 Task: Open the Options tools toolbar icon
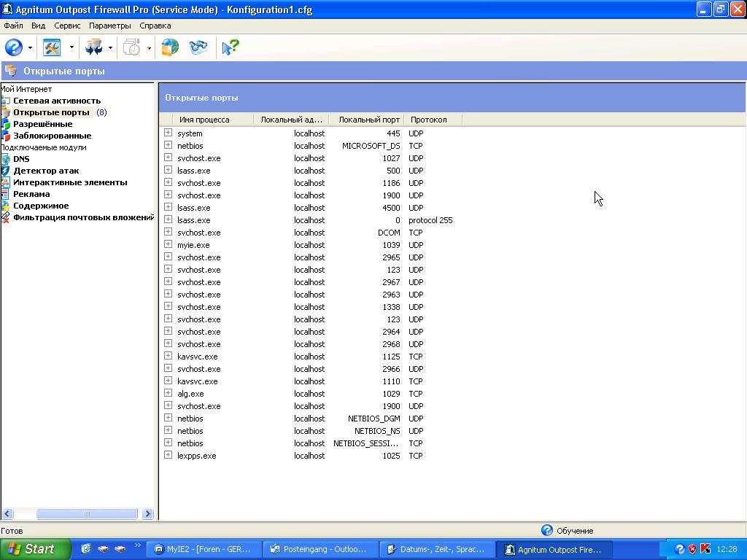52,47
